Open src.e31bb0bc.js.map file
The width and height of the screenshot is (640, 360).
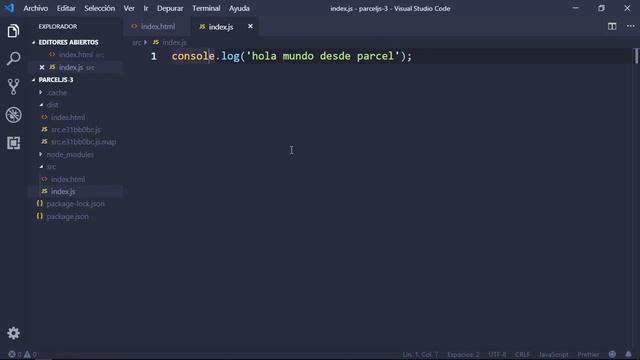pos(83,142)
